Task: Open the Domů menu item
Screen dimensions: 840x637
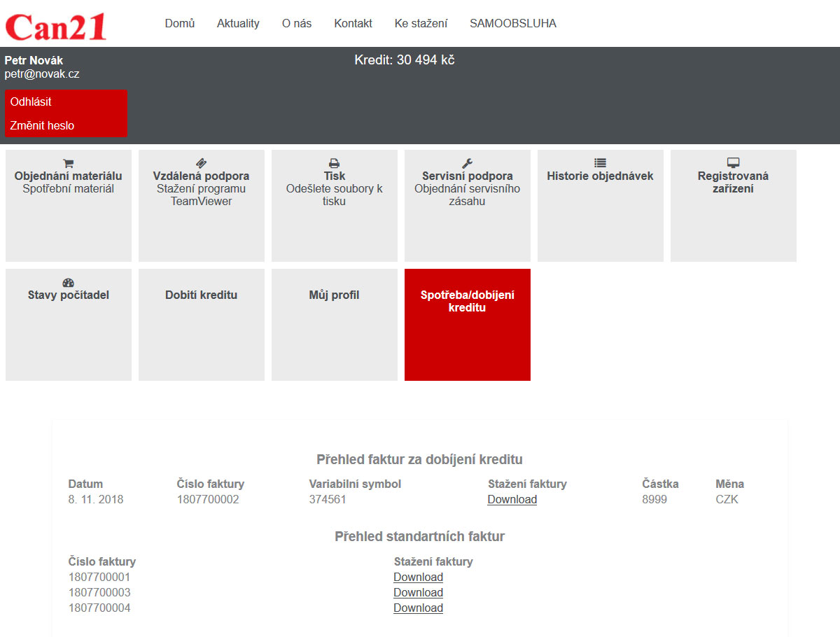Action: pyautogui.click(x=180, y=23)
